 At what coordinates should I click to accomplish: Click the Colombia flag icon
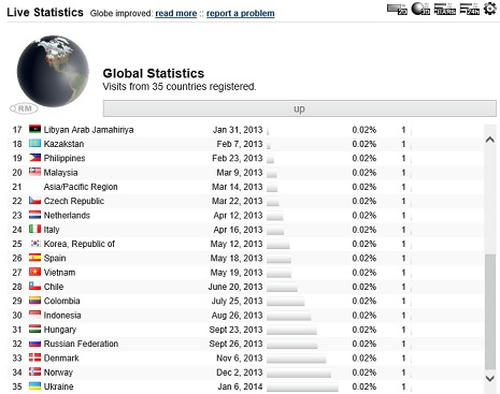coord(35,300)
